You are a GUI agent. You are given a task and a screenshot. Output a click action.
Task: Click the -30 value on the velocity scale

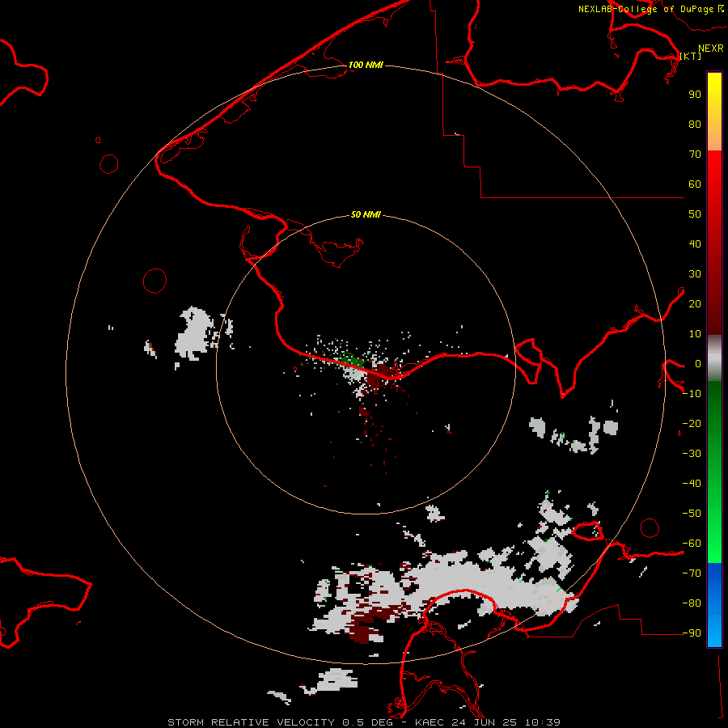pos(692,454)
